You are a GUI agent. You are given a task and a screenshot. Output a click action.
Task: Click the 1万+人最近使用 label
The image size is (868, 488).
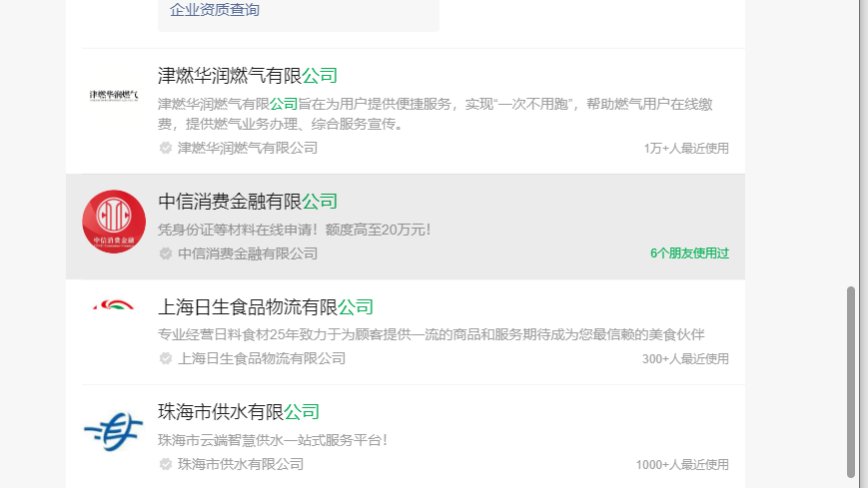(686, 149)
